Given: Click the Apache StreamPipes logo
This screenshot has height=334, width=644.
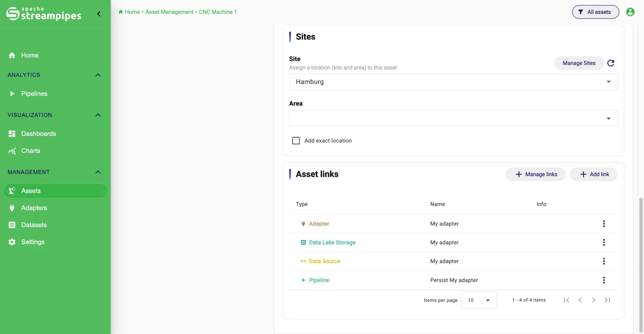Looking at the screenshot, I should pyautogui.click(x=44, y=13).
